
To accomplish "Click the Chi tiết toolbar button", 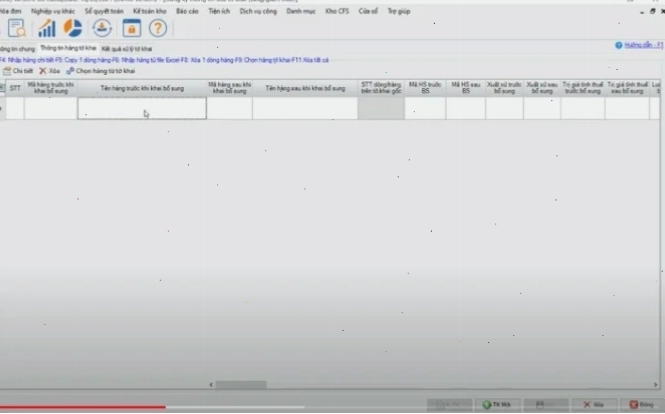I will click(18, 71).
